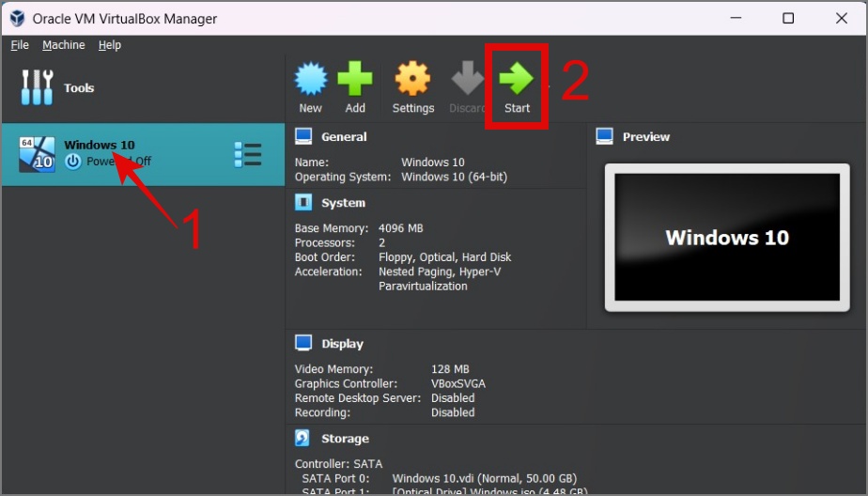Open the Machine menu
Image resolution: width=868 pixels, height=496 pixels.
click(64, 45)
